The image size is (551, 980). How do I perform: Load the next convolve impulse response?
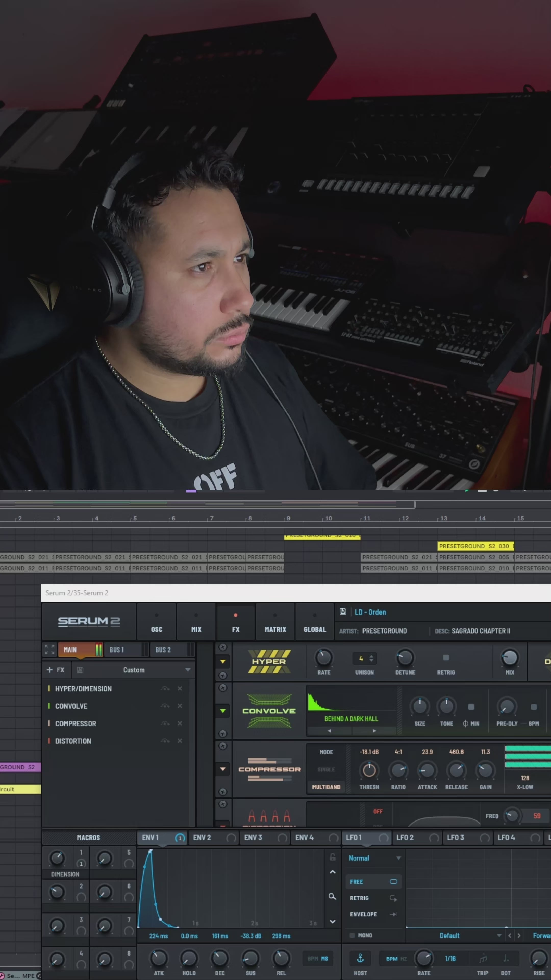click(x=374, y=731)
